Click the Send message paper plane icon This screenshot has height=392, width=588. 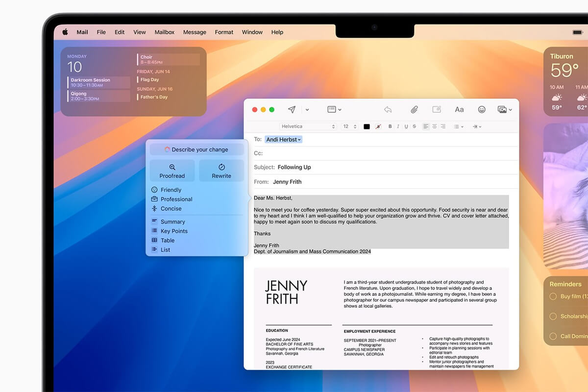pos(292,109)
